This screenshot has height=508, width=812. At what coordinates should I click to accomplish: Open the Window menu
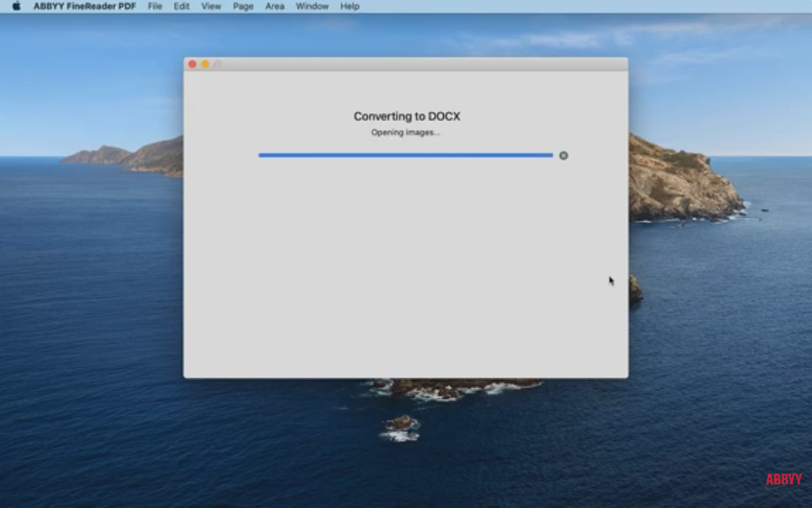[312, 6]
